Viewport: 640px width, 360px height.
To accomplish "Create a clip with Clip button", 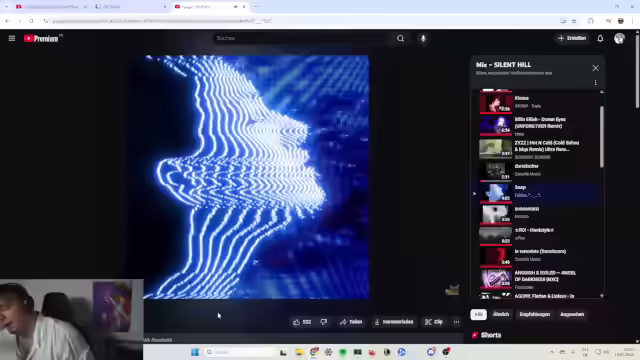I will coord(434,322).
